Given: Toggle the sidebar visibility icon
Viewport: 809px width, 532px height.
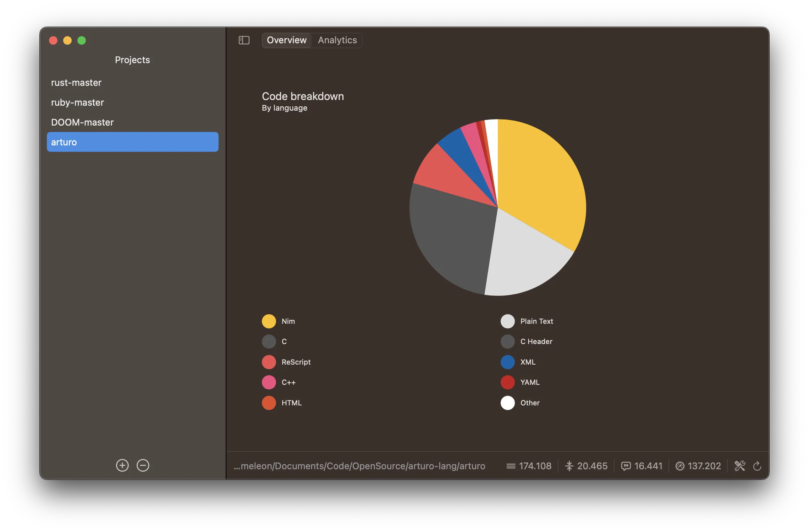Looking at the screenshot, I should click(244, 40).
